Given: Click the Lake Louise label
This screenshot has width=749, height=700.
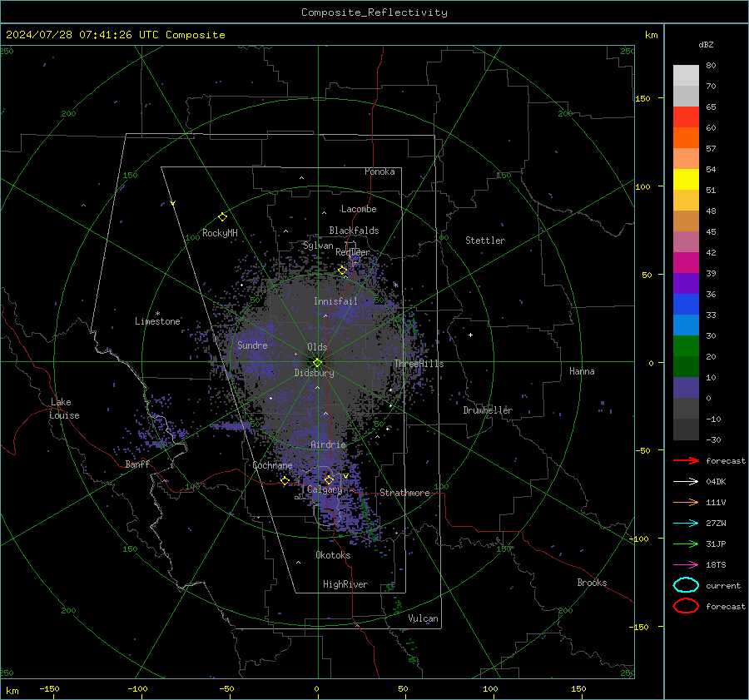Looking at the screenshot, I should pos(64,409).
